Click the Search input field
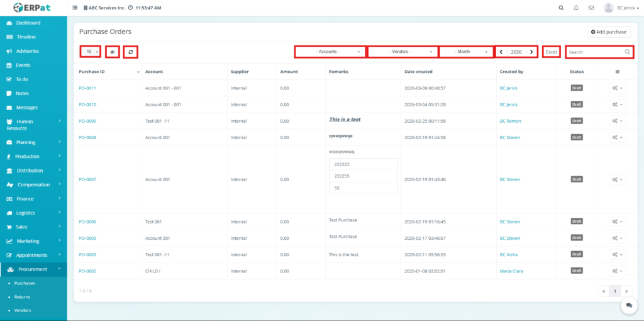 coord(594,52)
